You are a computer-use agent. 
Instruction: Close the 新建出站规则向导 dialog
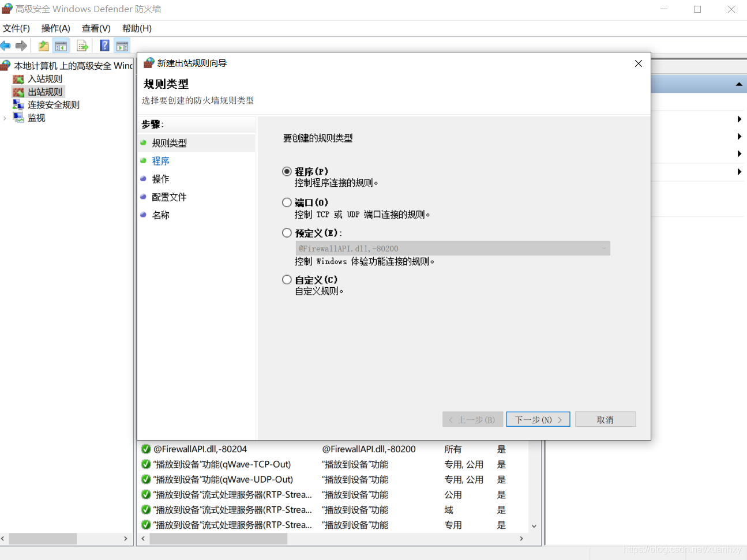point(638,63)
